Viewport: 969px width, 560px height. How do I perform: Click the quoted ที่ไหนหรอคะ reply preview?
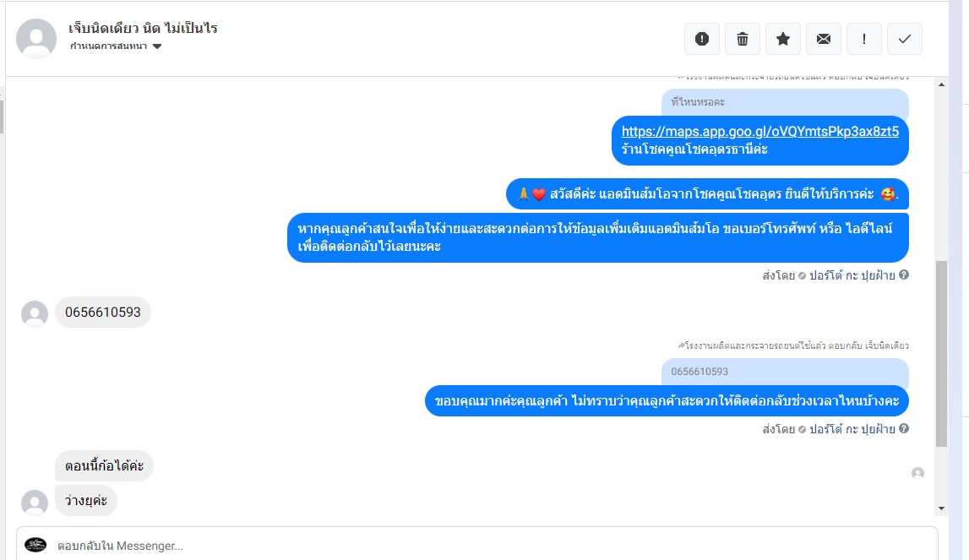785,102
